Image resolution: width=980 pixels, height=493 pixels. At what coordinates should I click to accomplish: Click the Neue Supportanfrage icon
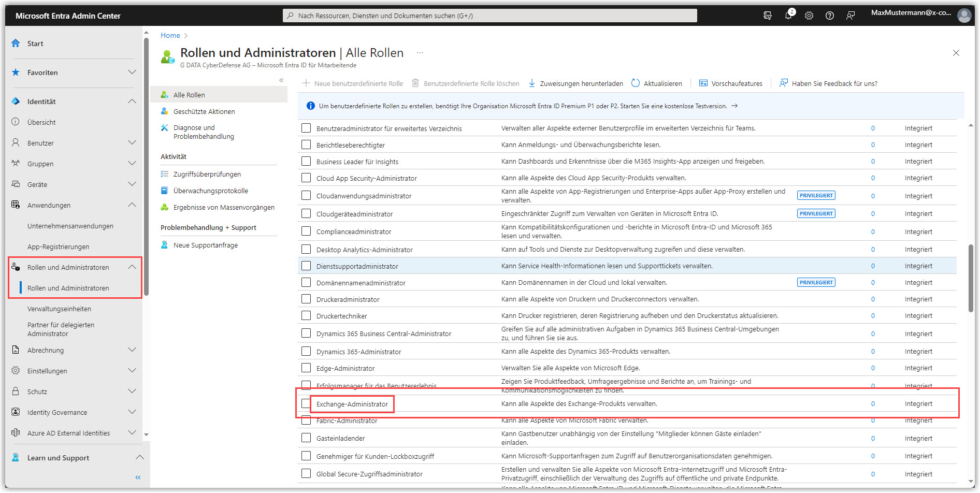pyautogui.click(x=165, y=245)
